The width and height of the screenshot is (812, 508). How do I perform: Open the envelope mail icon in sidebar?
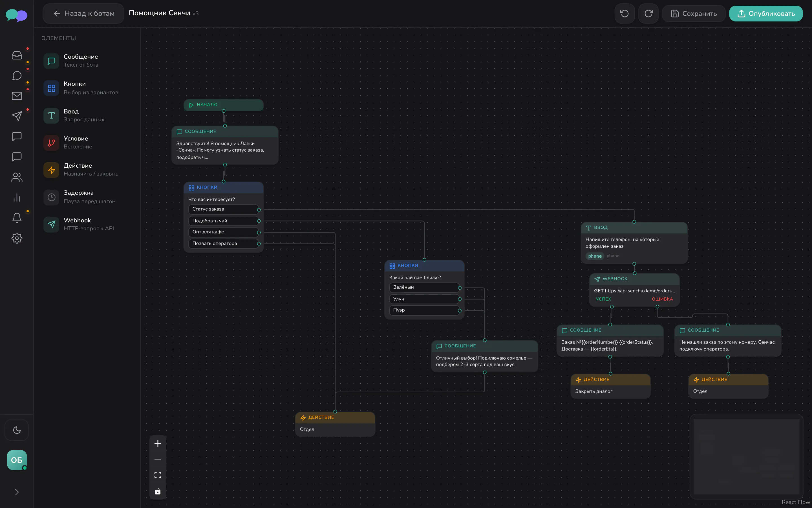pos(17,96)
